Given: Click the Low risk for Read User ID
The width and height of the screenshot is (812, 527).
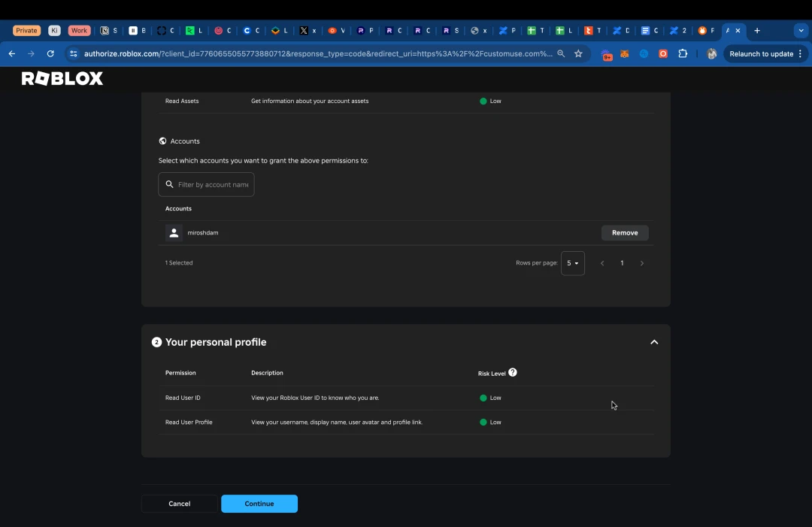Looking at the screenshot, I should click(490, 398).
